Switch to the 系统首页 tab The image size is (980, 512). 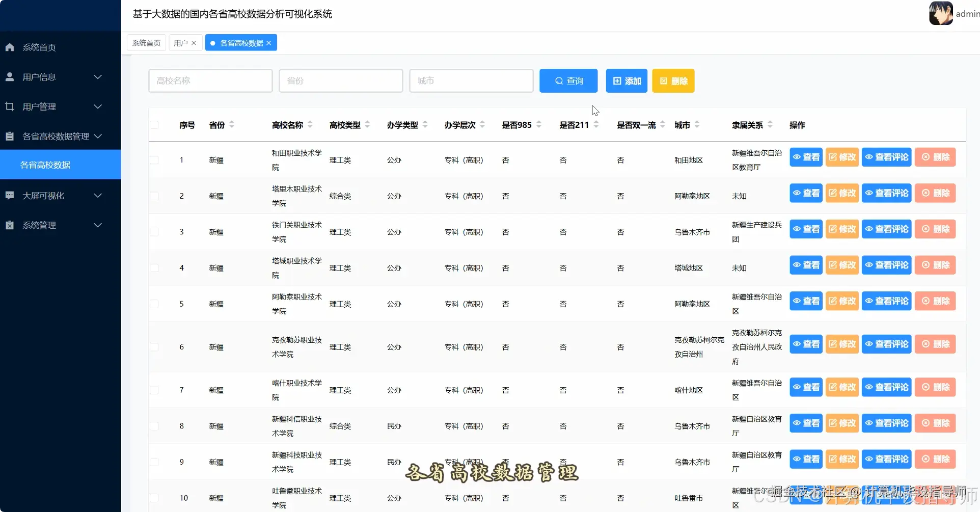tap(146, 42)
